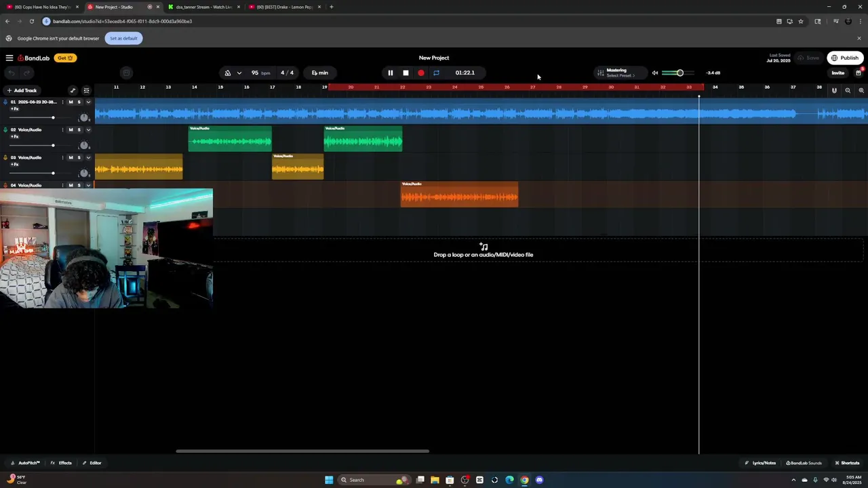Toggle the snap magnet icon
The height and width of the screenshot is (488, 868).
(834, 91)
